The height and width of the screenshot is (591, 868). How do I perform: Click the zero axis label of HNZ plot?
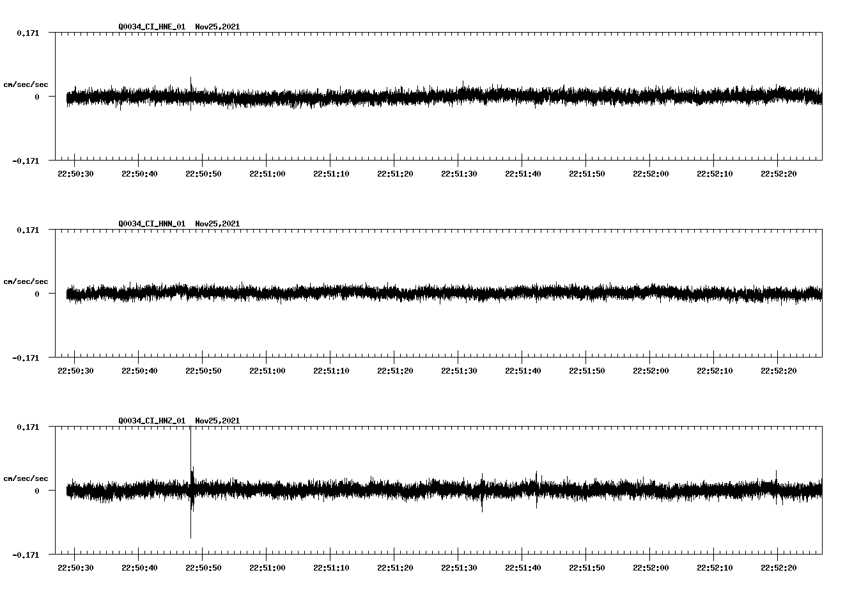pos(37,491)
